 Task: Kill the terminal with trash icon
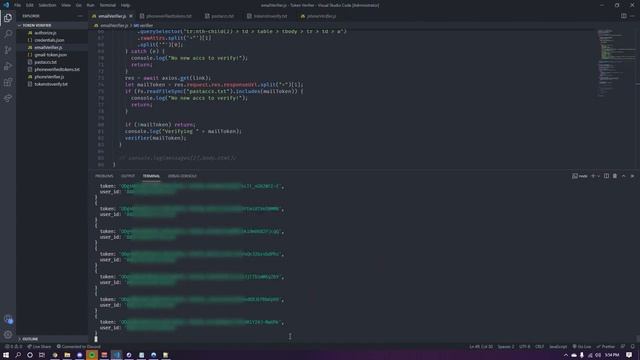point(615,176)
